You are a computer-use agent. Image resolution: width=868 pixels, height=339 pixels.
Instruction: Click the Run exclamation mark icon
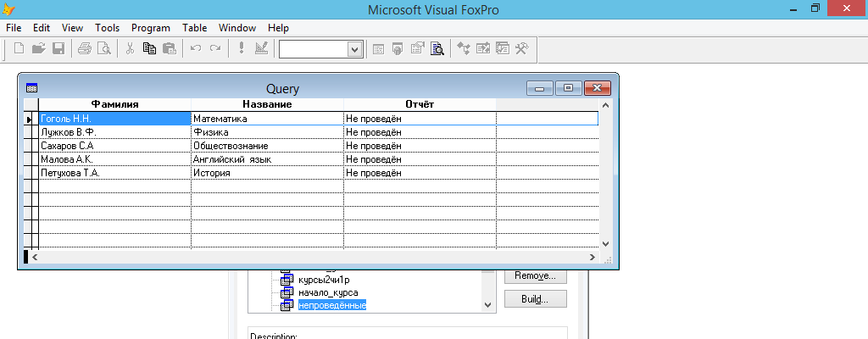[x=241, y=49]
